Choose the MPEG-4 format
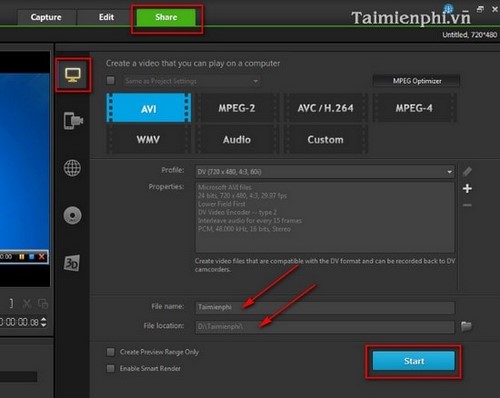 point(414,108)
